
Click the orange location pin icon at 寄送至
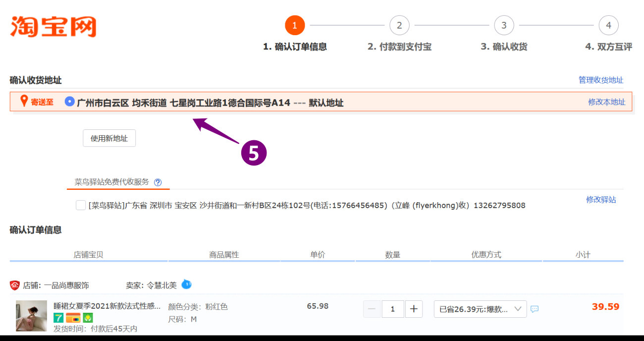(x=23, y=102)
